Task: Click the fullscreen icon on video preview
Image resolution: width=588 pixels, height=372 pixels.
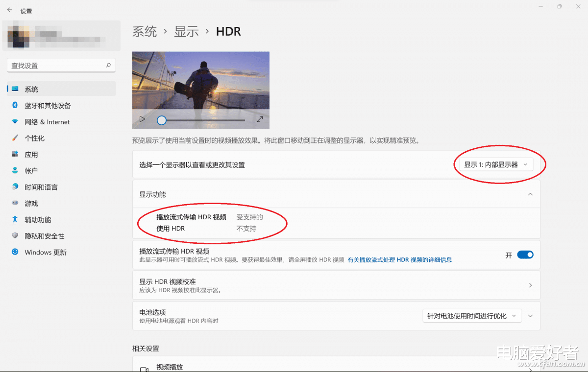Action: click(260, 118)
